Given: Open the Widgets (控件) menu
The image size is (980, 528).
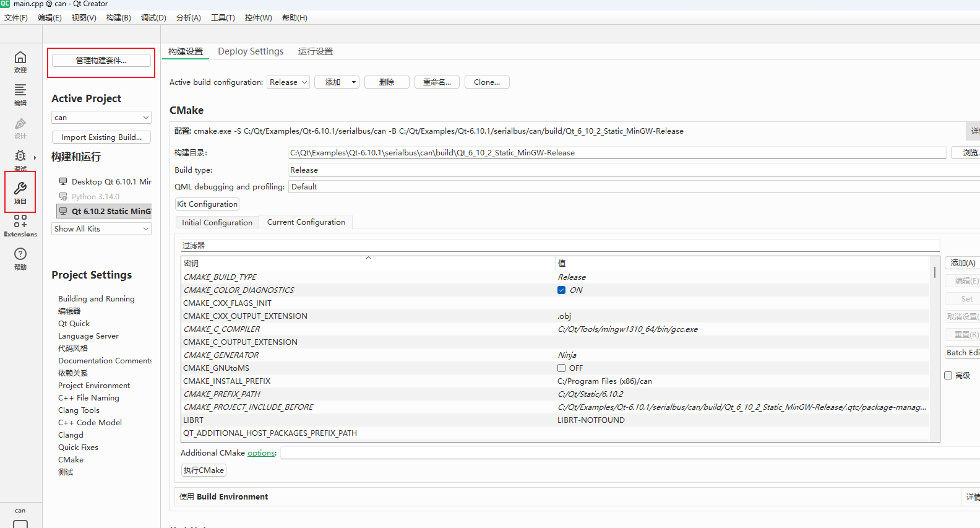Looking at the screenshot, I should coord(258,17).
